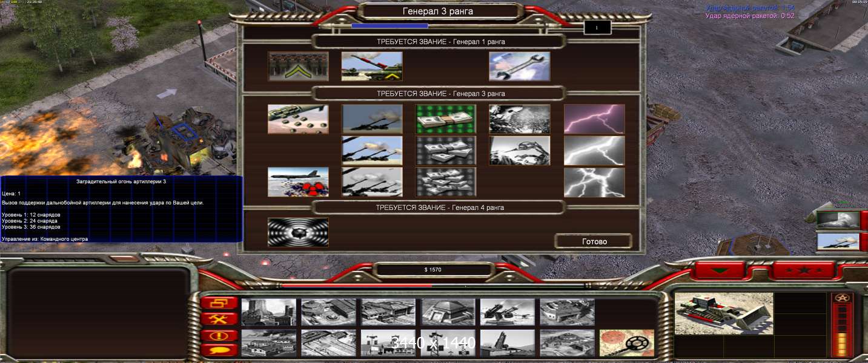Pick the purple lightning power icon
Image resolution: width=868 pixels, height=363 pixels.
point(594,119)
